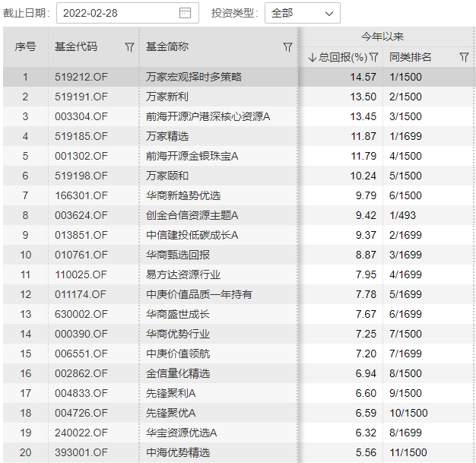Click the 序号 column header

(x=26, y=46)
